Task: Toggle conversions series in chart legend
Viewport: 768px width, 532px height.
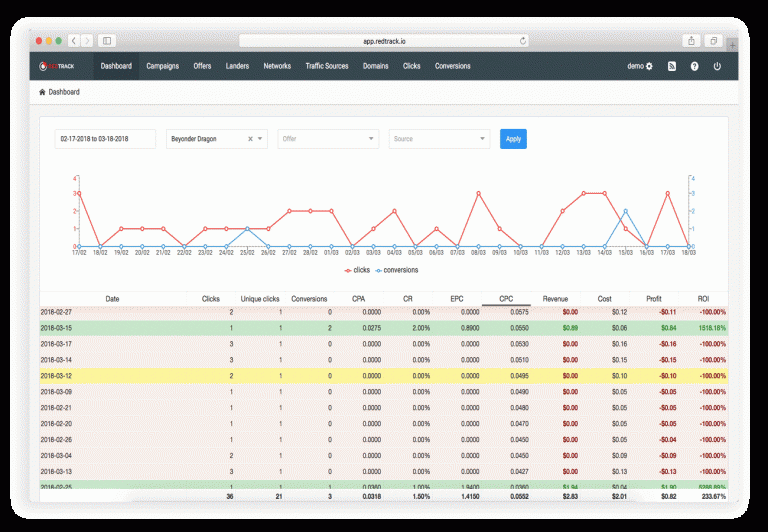Action: tap(400, 270)
